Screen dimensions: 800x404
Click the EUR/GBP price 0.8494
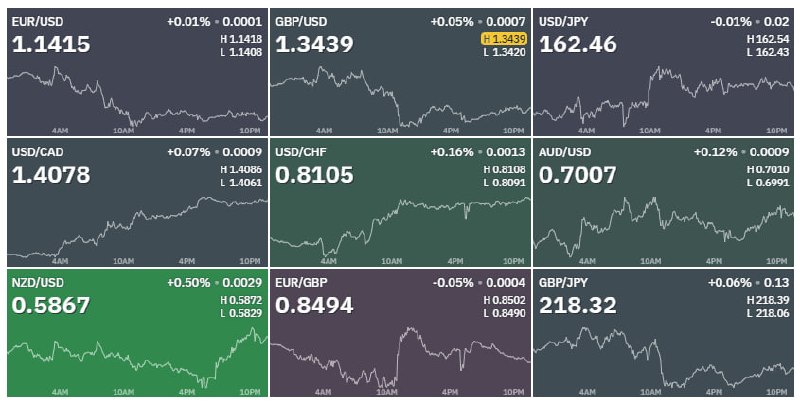[314, 306]
